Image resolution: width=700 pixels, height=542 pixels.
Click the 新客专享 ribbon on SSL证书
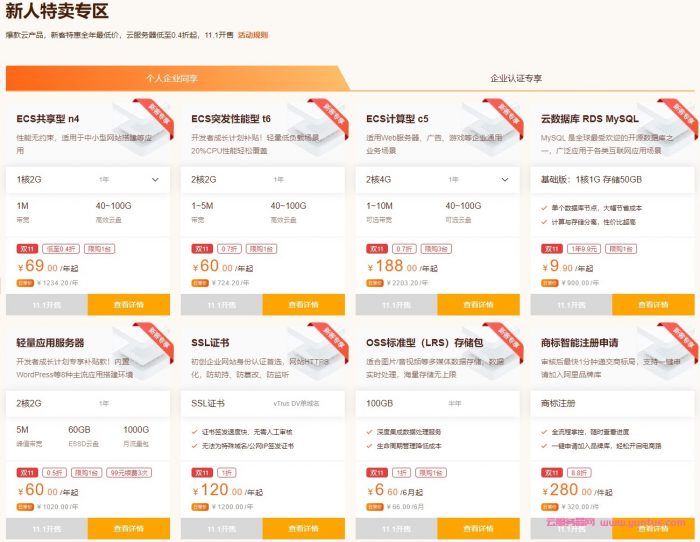click(x=333, y=339)
